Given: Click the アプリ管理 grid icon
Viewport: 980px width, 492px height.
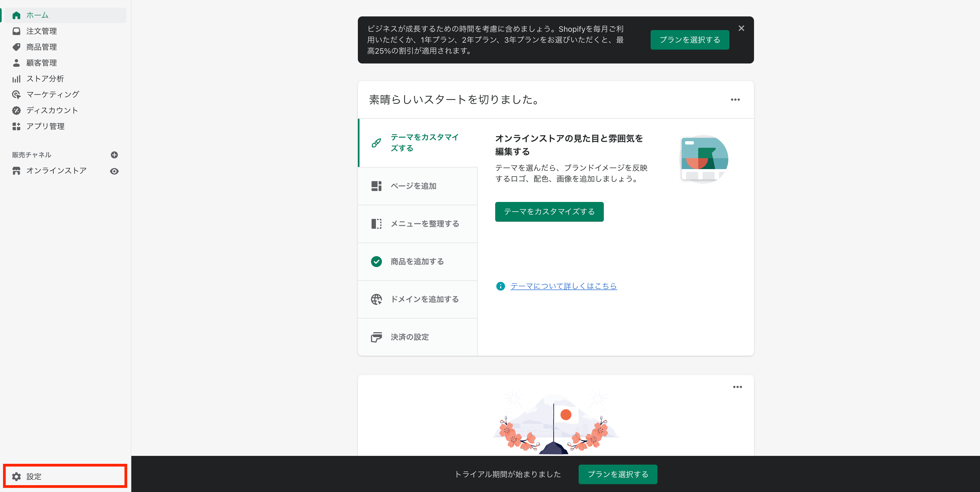Looking at the screenshot, I should pyautogui.click(x=16, y=126).
